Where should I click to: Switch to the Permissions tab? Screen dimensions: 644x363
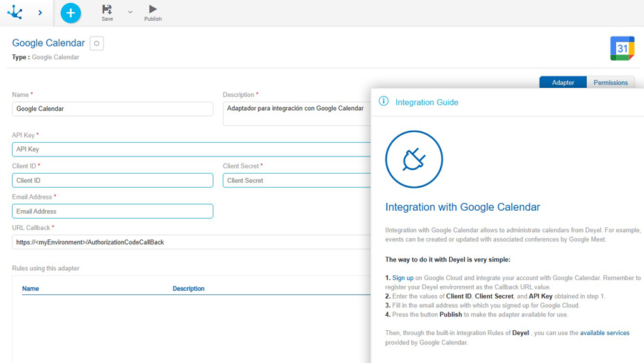point(610,82)
